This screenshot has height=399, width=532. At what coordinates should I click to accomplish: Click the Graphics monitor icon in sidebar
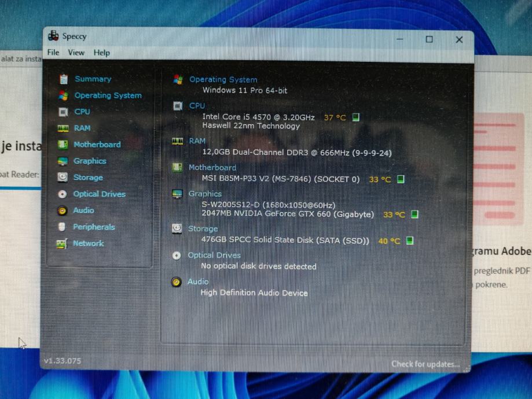pos(63,161)
